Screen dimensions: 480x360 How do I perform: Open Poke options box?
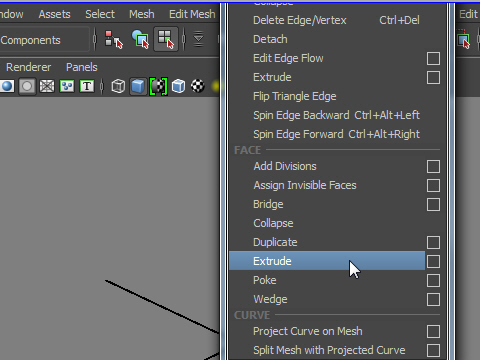click(x=433, y=281)
